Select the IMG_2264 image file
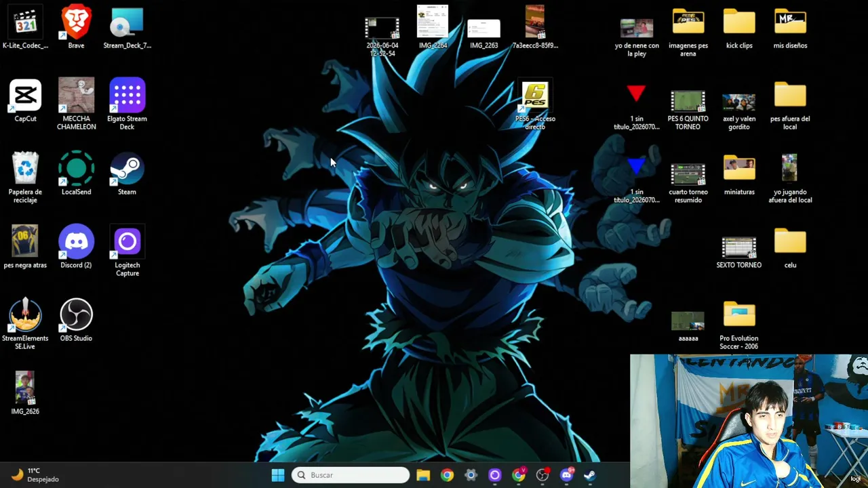The height and width of the screenshot is (488, 868). [x=433, y=27]
